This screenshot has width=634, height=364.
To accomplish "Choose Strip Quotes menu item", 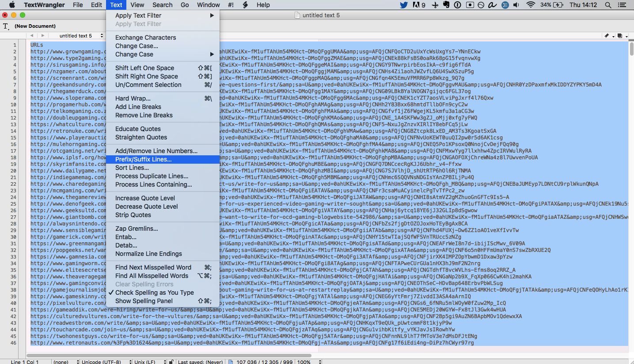I will click(163, 215).
